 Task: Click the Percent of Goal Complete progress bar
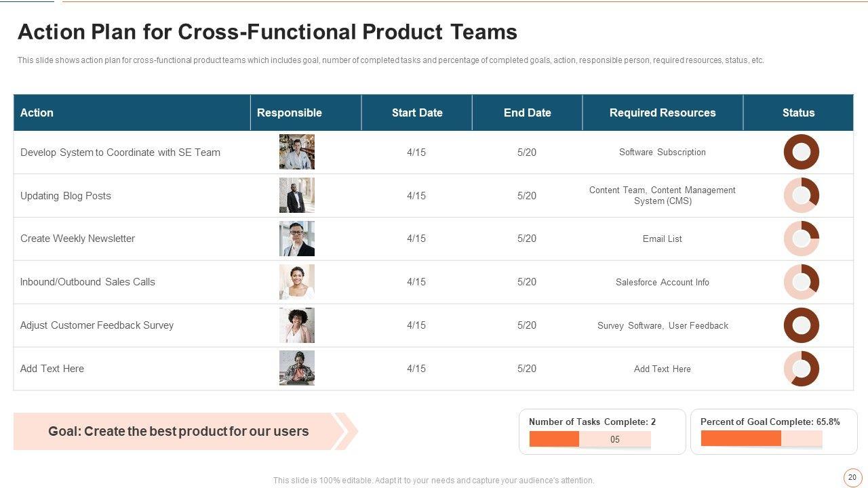point(761,439)
